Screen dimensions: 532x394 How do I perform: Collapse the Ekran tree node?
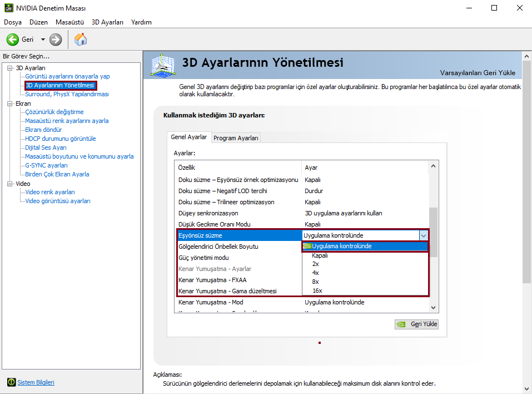tap(10, 104)
